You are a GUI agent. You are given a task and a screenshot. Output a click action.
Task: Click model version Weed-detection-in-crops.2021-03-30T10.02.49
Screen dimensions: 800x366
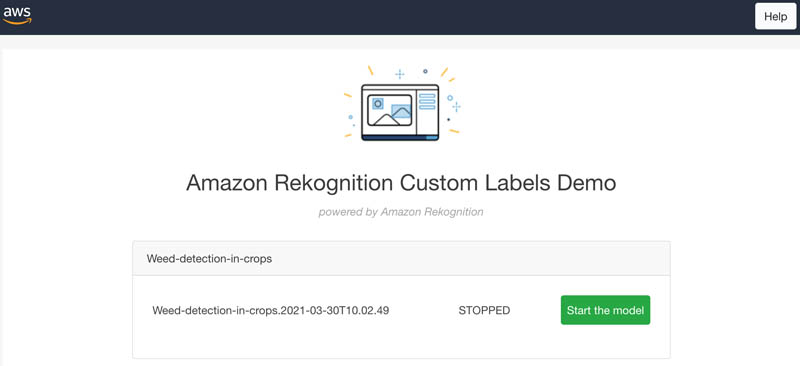(x=270, y=310)
